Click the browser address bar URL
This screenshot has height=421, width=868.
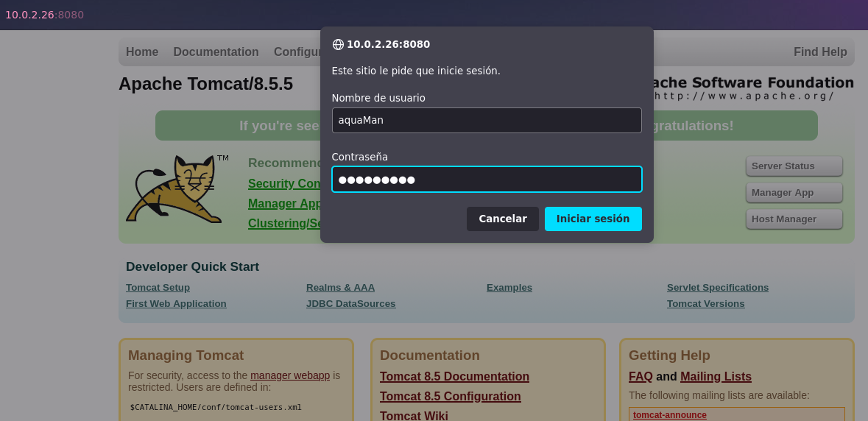[44, 15]
